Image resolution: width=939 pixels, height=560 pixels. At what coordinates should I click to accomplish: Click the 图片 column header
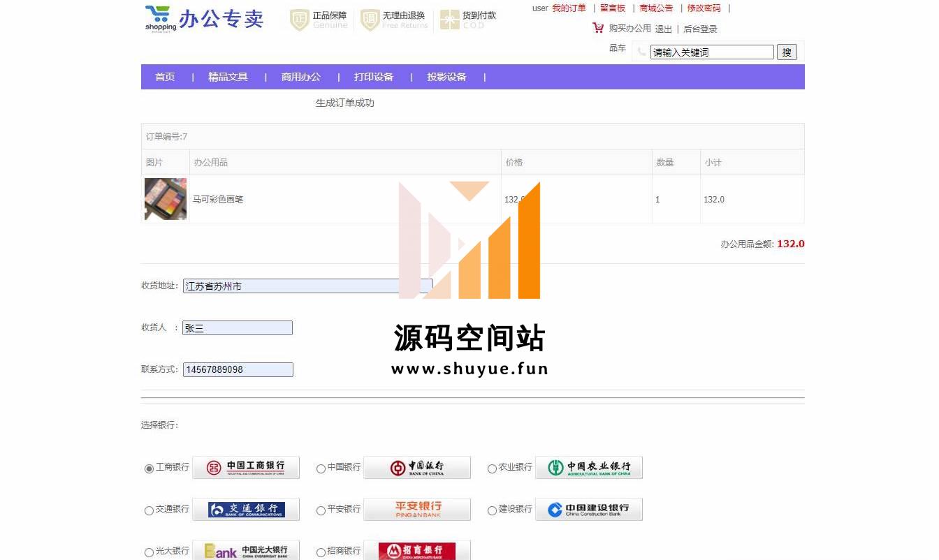tap(154, 163)
